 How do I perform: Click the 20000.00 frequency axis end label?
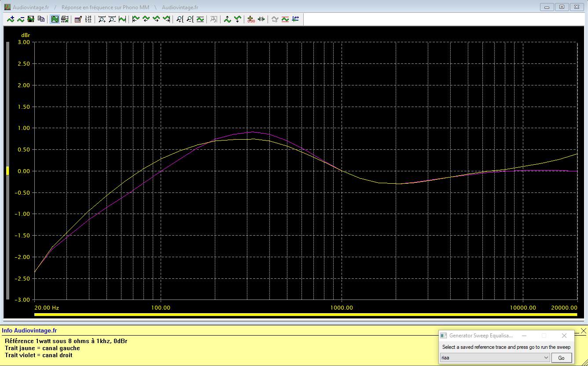point(564,307)
